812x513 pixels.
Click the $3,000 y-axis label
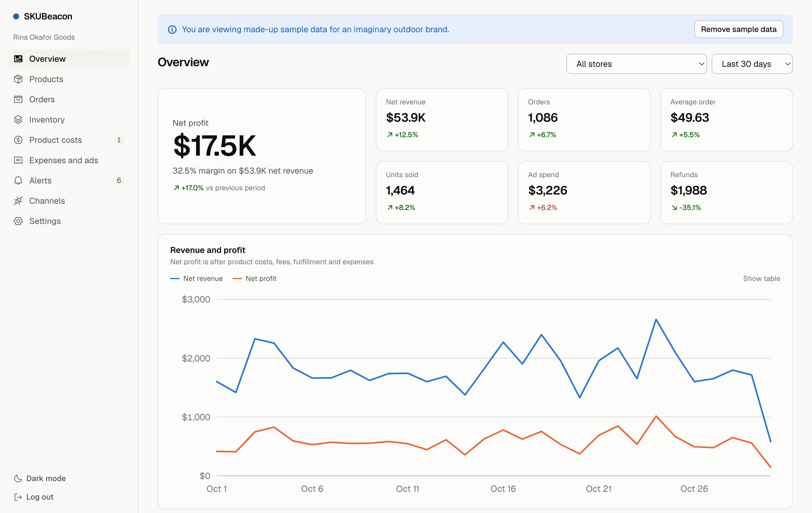(x=196, y=299)
